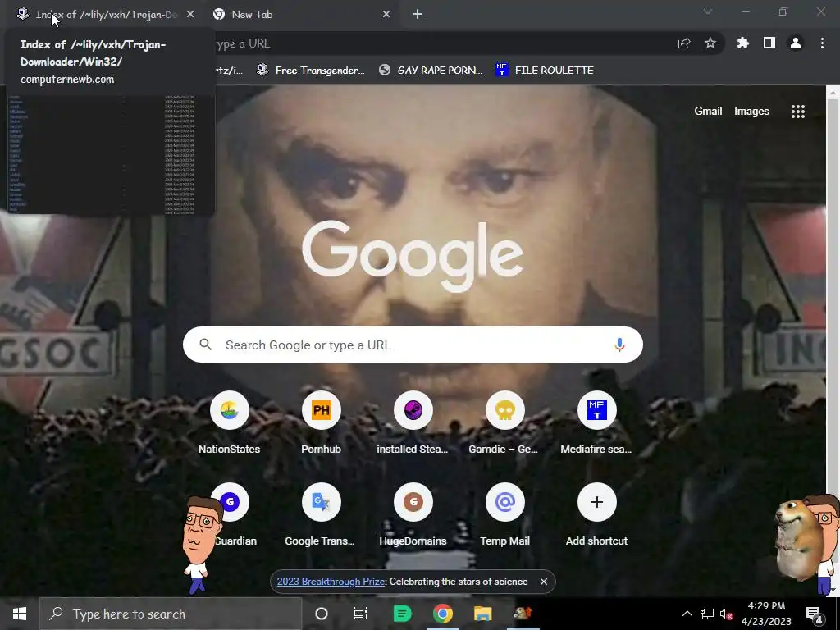Share this page icon in address bar
Screen dimensions: 840x630
684,43
